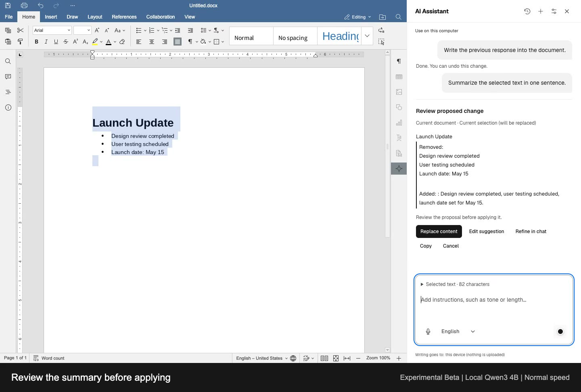Open Headings navigation in left sidebar
581x392 pixels.
pyautogui.click(x=8, y=92)
